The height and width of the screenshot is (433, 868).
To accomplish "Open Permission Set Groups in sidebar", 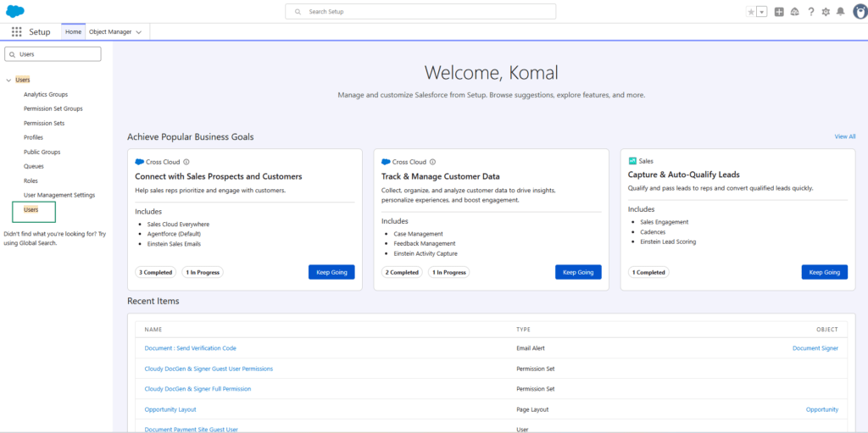I will [x=53, y=109].
